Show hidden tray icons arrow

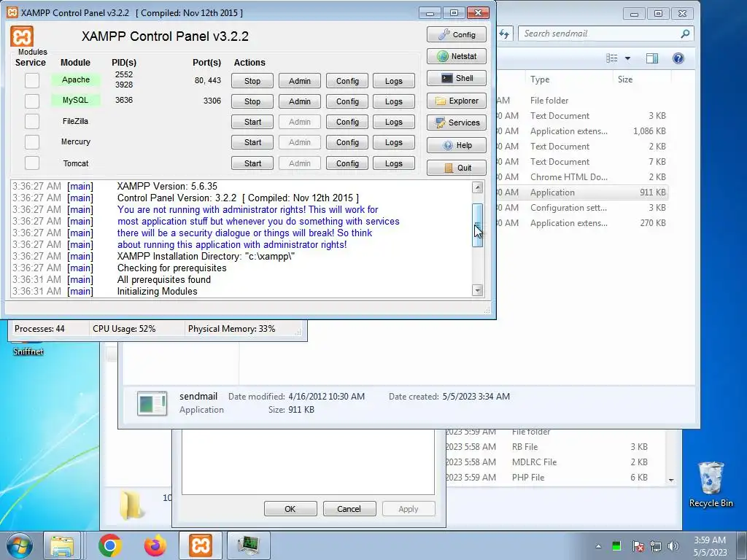click(598, 547)
